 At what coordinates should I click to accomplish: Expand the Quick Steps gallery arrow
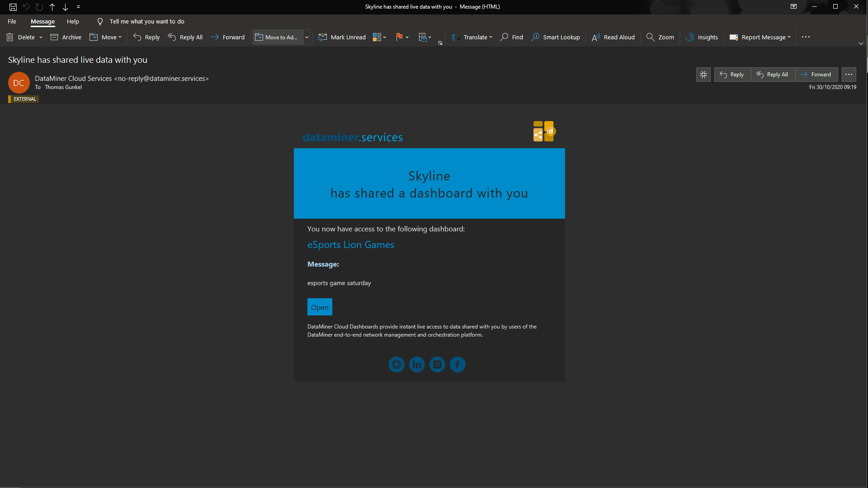coord(307,37)
